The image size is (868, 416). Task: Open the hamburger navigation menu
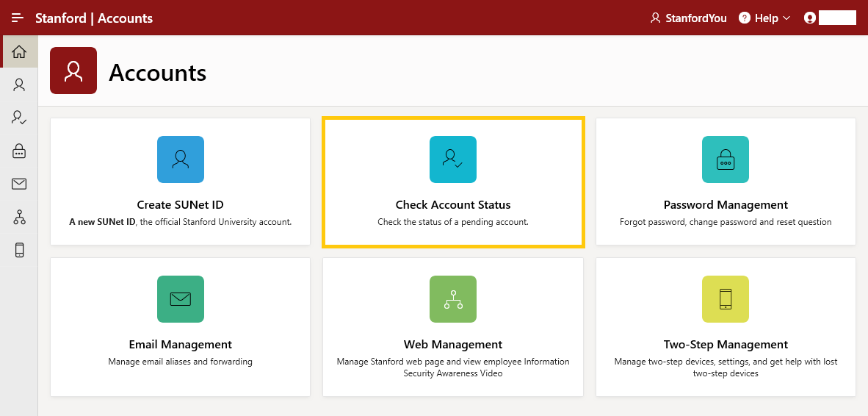[18, 18]
